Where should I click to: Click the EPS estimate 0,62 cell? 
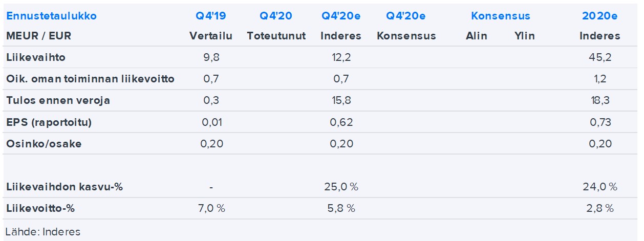pos(340,122)
